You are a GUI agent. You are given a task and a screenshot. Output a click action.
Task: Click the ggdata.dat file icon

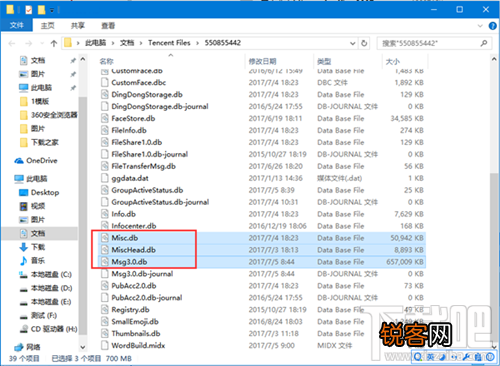click(x=105, y=178)
